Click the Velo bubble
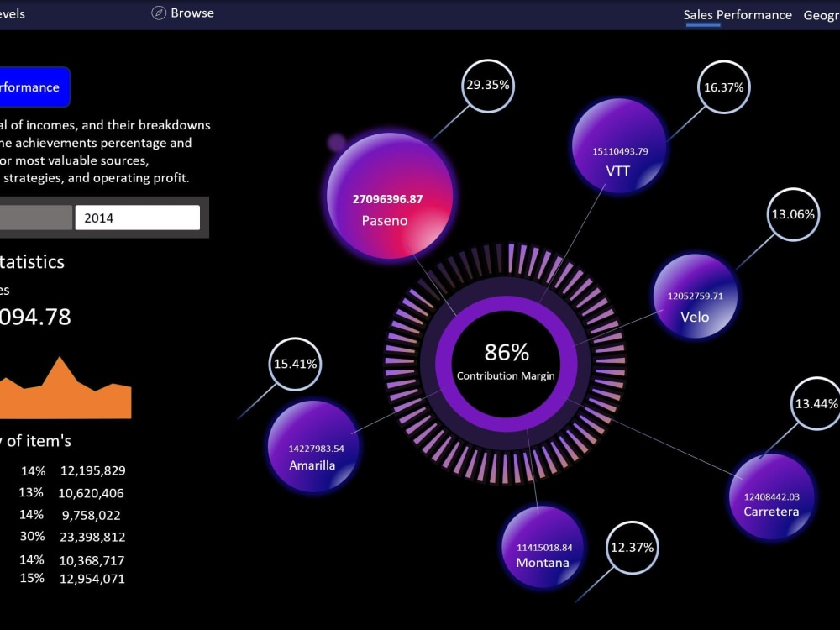The width and height of the screenshot is (840, 630). pyautogui.click(x=695, y=296)
